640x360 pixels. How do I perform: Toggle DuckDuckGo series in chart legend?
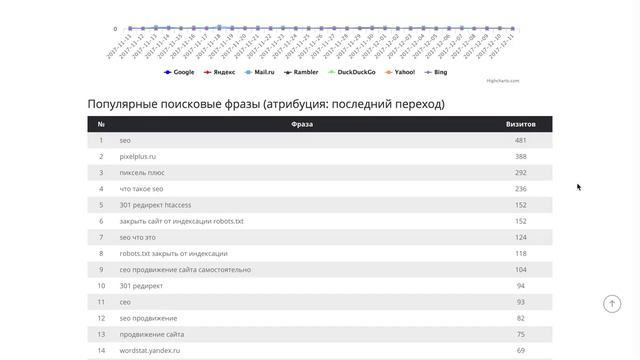(x=351, y=72)
